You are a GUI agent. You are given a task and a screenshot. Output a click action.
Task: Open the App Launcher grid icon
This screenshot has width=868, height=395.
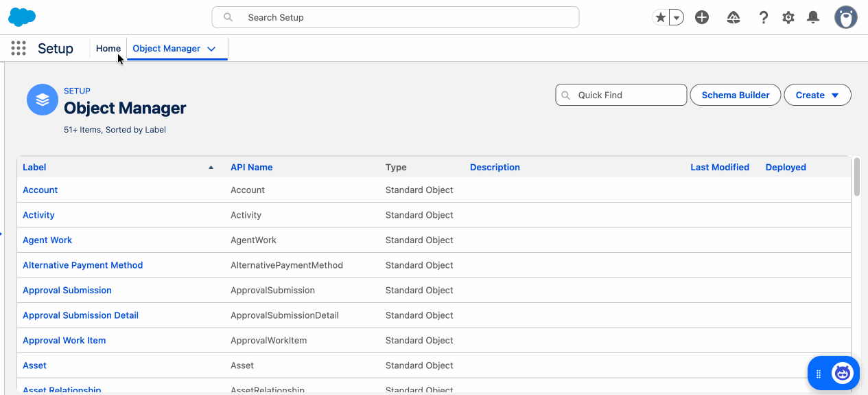coord(19,48)
